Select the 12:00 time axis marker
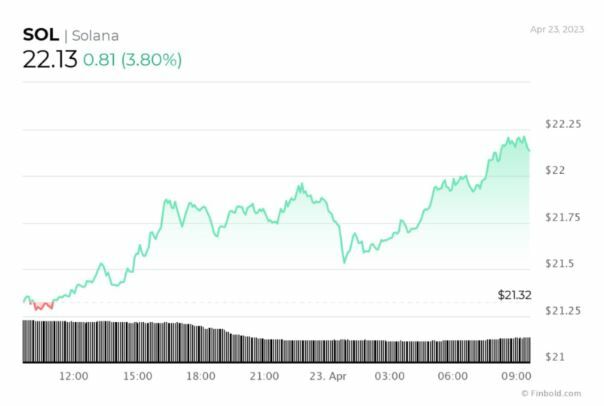Viewport: 604px width, 406px height. [x=74, y=376]
